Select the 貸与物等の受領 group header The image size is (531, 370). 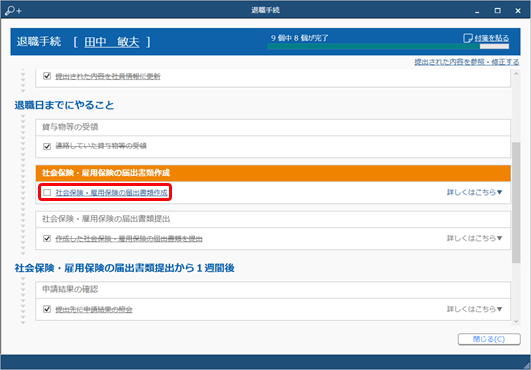point(273,127)
